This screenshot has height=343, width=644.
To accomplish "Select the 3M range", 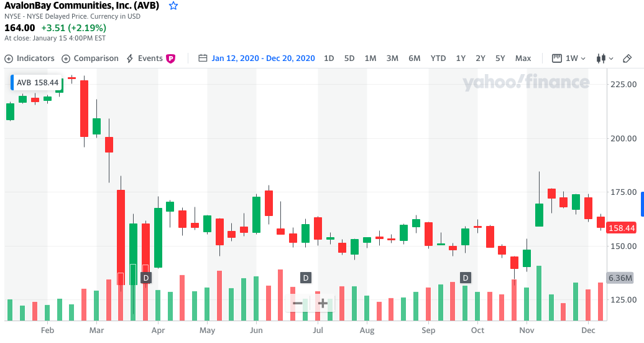I will point(392,59).
